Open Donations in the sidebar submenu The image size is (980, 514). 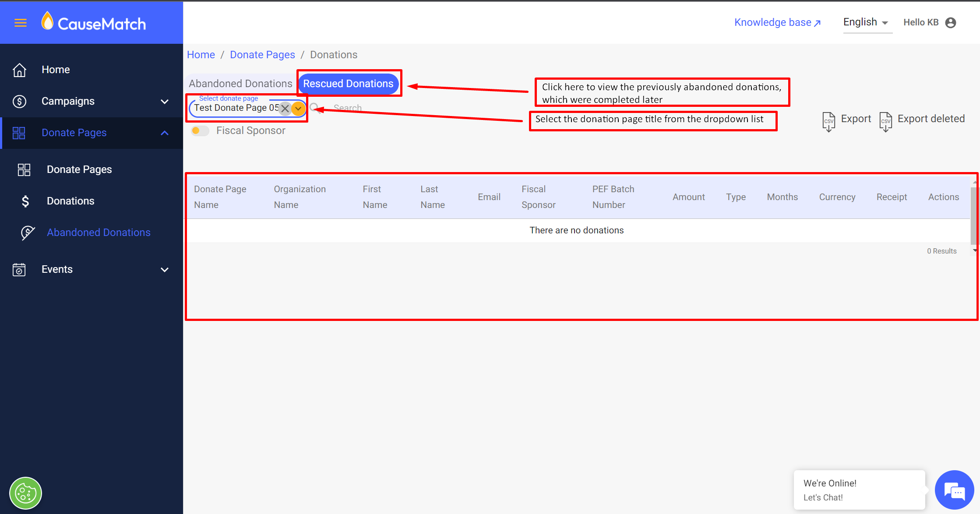point(71,201)
